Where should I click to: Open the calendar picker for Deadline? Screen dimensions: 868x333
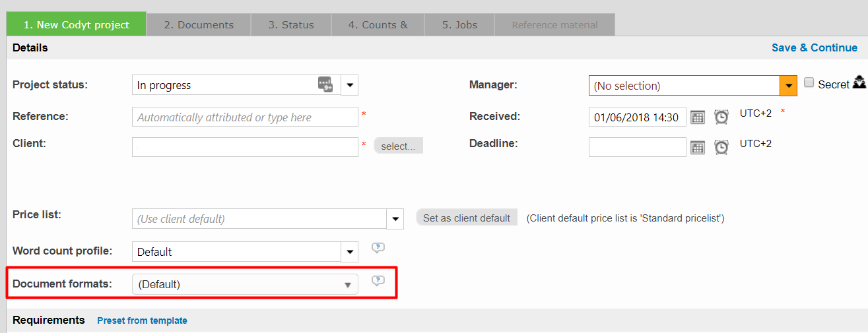pos(698,147)
